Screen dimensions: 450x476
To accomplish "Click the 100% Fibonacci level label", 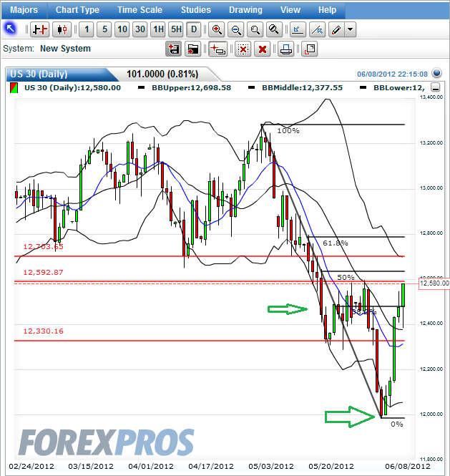I will click(x=288, y=131).
